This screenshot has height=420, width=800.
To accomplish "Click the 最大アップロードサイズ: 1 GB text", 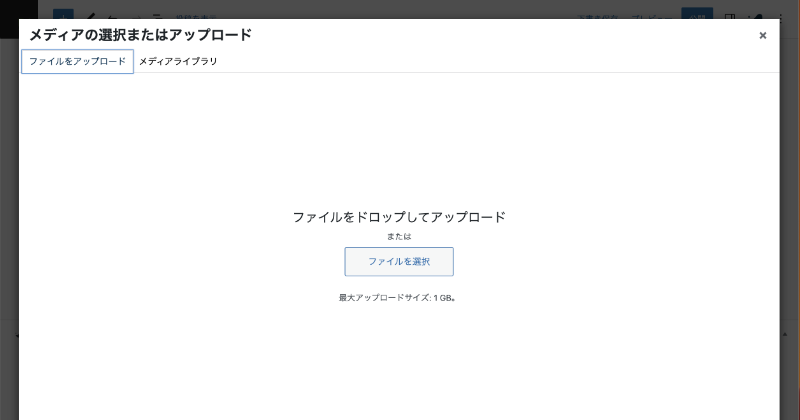I will pos(398,298).
